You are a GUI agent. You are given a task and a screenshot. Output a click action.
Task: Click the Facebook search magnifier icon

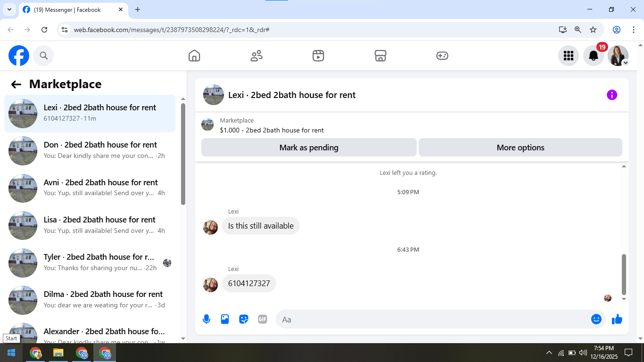[x=43, y=56]
